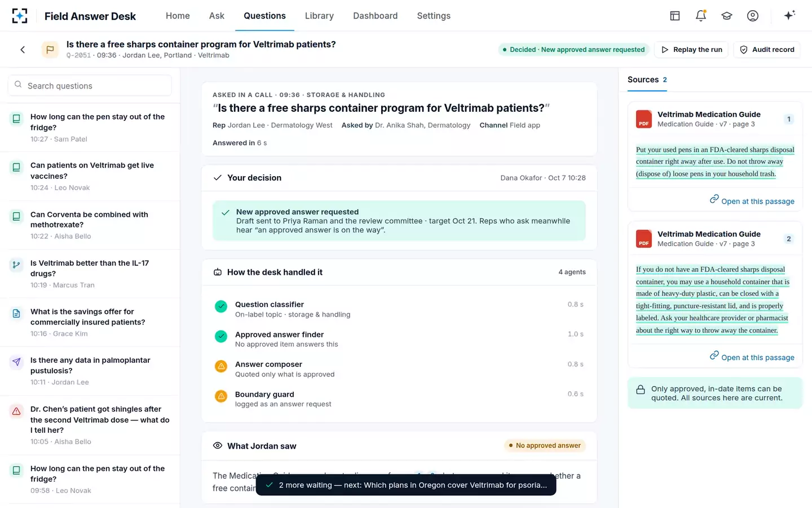Screen dimensions: 812x508
Task: Open the Audit record
Action: coord(767,50)
